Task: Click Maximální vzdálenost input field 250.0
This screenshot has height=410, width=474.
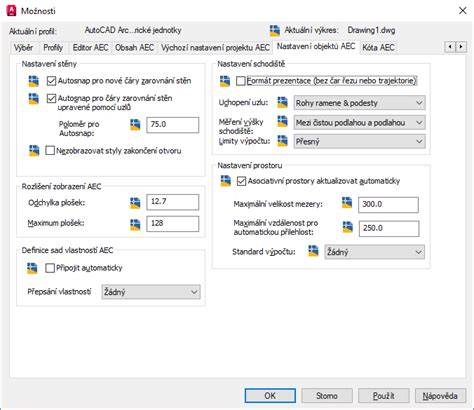Action: (389, 228)
